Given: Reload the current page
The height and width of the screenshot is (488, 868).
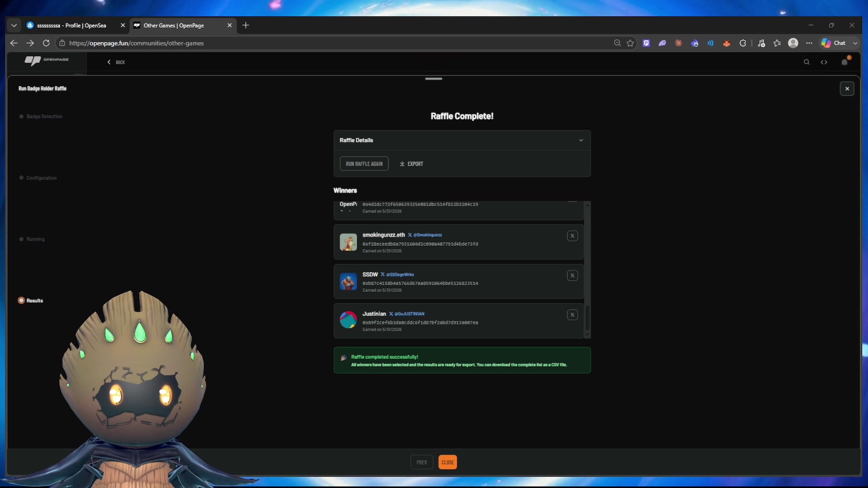Looking at the screenshot, I should (46, 43).
